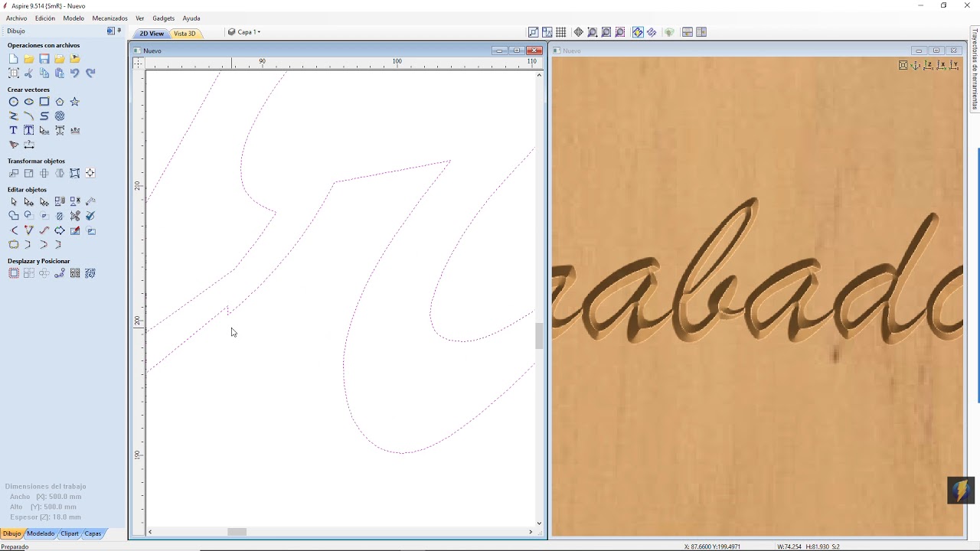Select the Draw Polyline tool

[x=13, y=116]
